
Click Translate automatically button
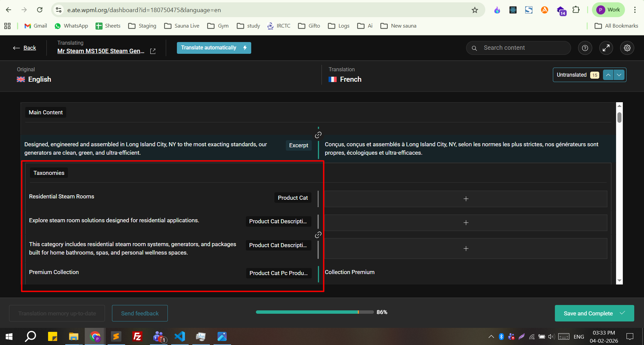(214, 48)
